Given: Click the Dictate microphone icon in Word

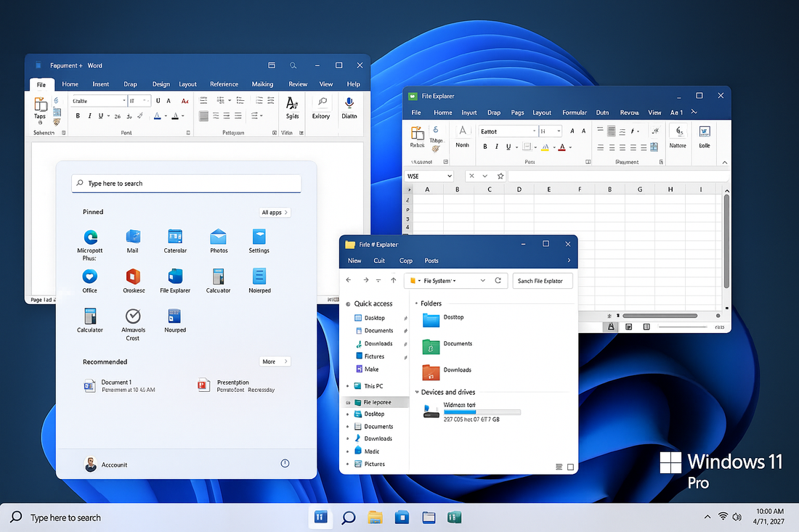Looking at the screenshot, I should (x=349, y=103).
